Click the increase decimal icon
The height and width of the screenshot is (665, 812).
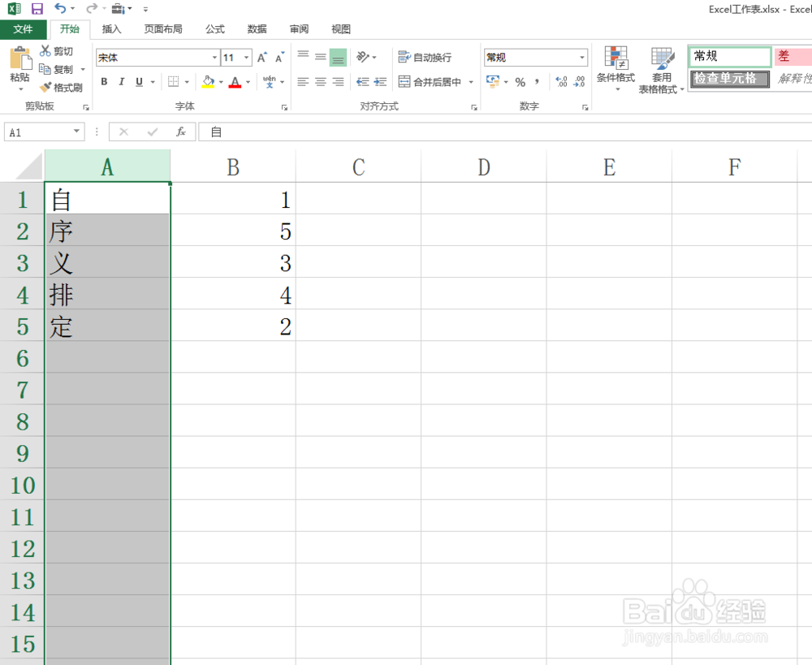(x=561, y=82)
